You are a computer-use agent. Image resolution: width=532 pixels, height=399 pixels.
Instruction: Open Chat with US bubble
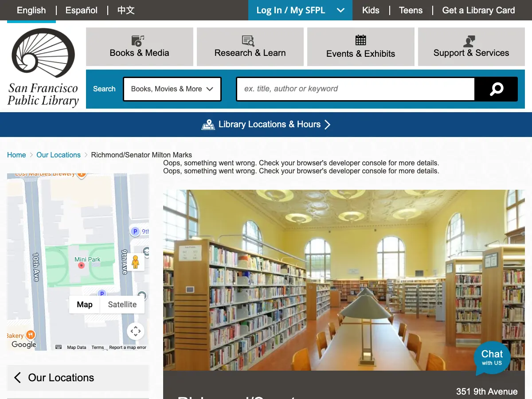click(492, 357)
